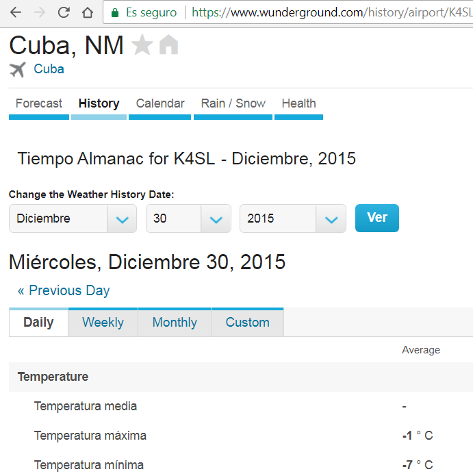This screenshot has width=473, height=476.
Task: Click the browser back arrow
Action: pos(16,12)
